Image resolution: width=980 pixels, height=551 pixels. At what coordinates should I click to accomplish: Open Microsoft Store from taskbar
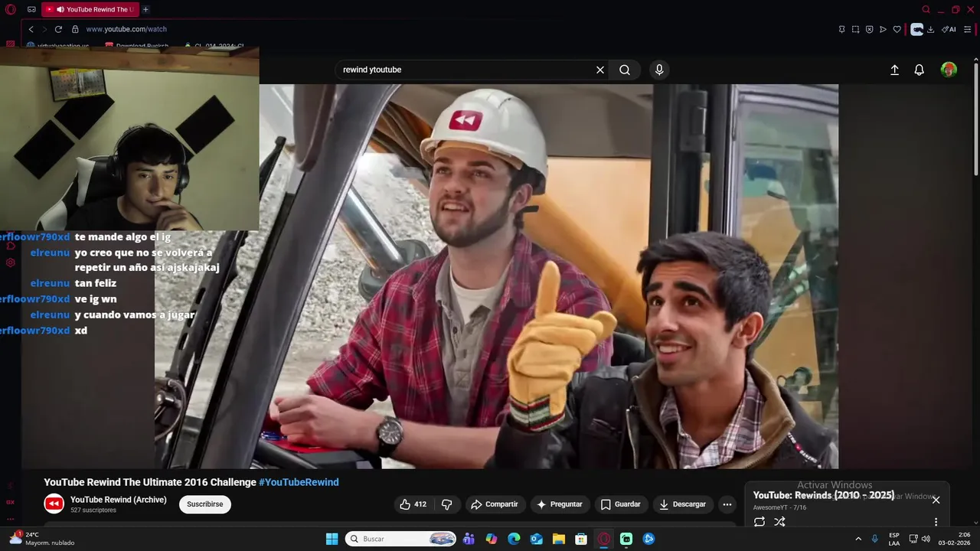pyautogui.click(x=581, y=539)
